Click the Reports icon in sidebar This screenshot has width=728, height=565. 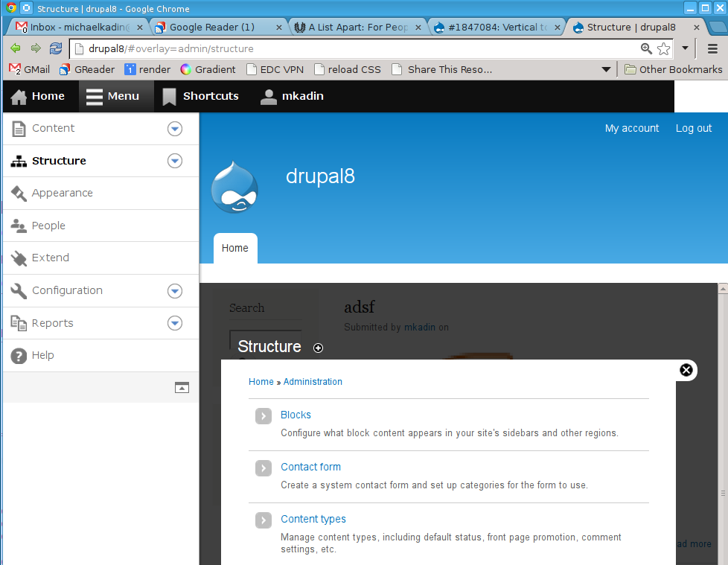pyautogui.click(x=19, y=323)
